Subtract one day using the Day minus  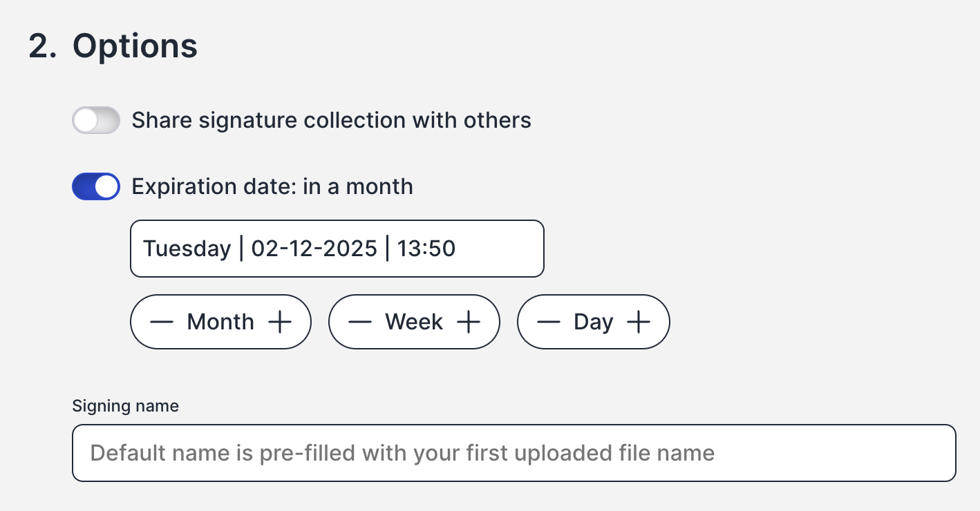pyautogui.click(x=549, y=322)
